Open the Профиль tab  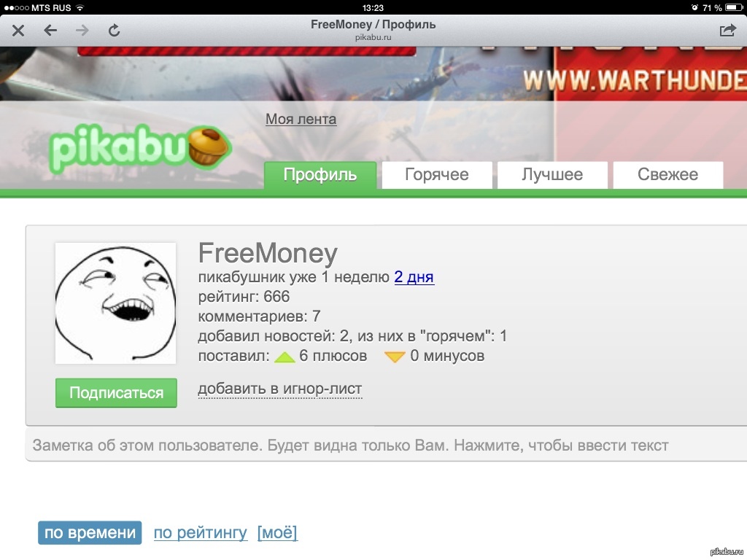click(x=320, y=175)
